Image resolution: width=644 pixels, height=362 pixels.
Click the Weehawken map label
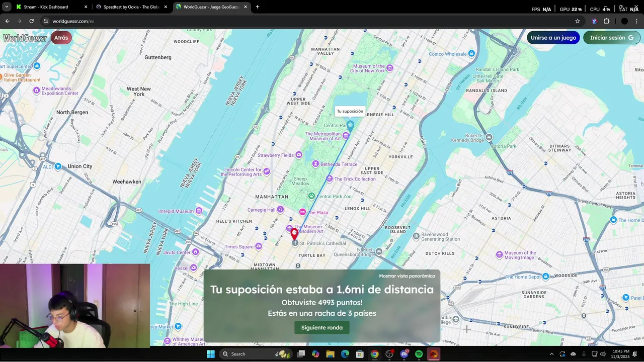(x=127, y=182)
